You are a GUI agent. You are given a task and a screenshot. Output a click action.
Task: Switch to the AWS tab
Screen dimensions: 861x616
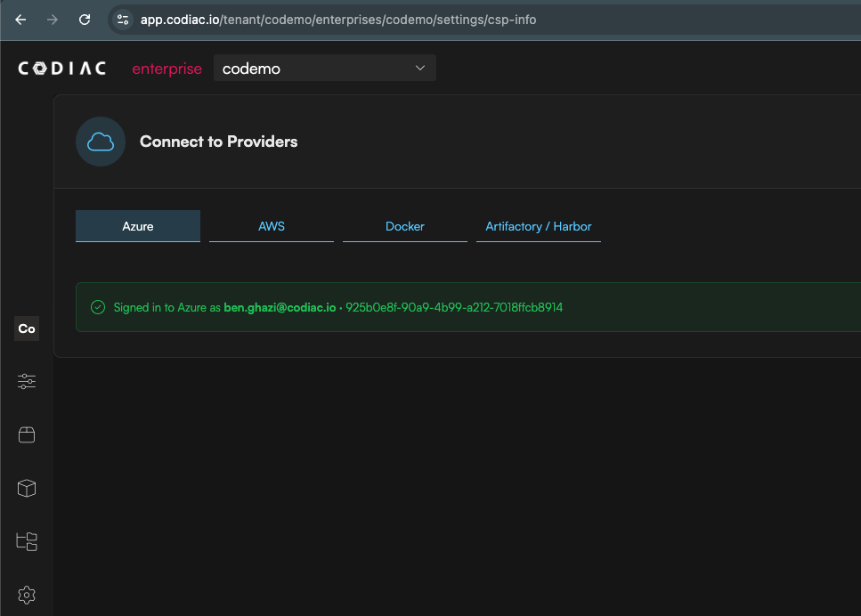pyautogui.click(x=272, y=226)
